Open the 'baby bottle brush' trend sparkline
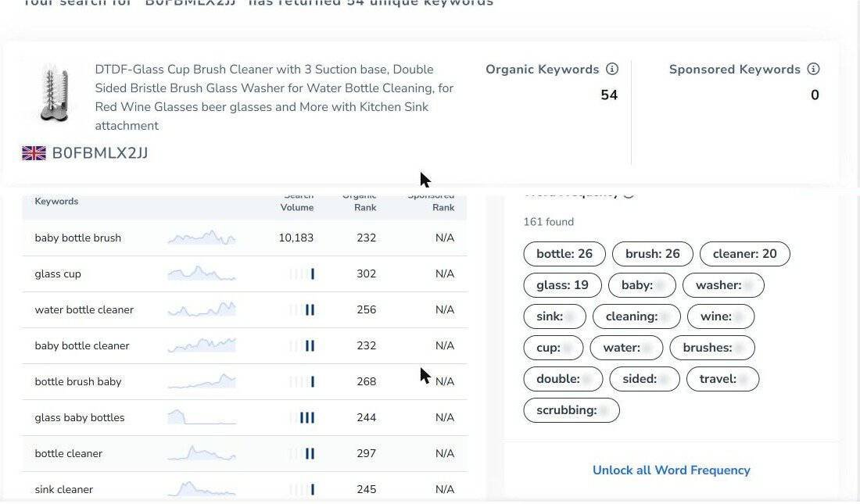Screen dimensions: 860x504 [202, 238]
